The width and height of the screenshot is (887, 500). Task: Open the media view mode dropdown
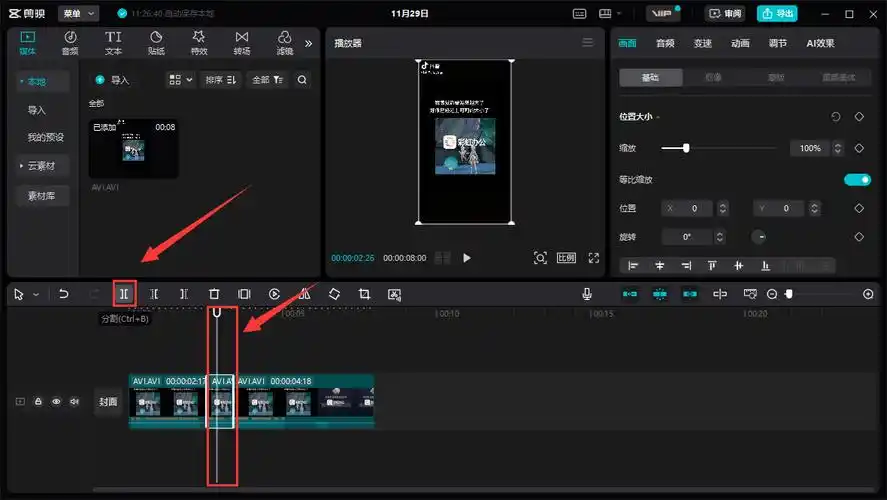coord(180,80)
